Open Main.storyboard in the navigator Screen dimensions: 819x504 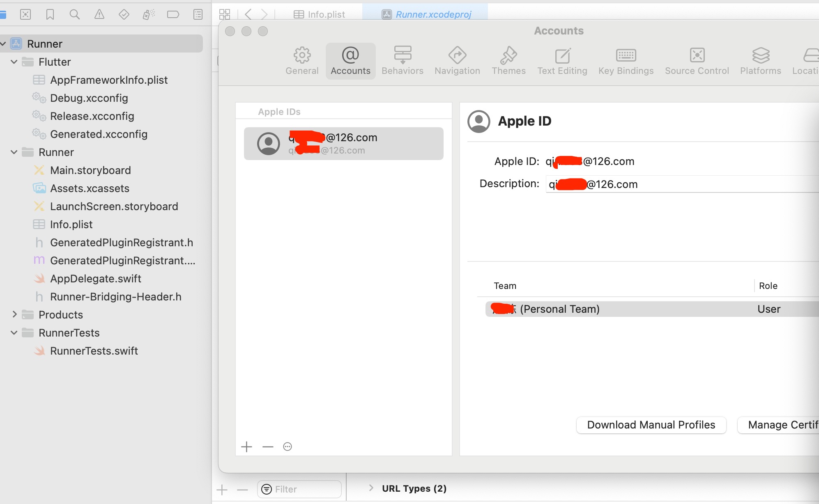coord(90,170)
